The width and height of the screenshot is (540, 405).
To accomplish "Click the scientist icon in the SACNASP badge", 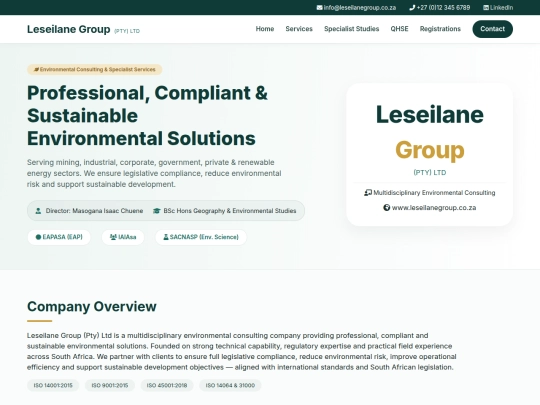I will pyautogui.click(x=166, y=237).
